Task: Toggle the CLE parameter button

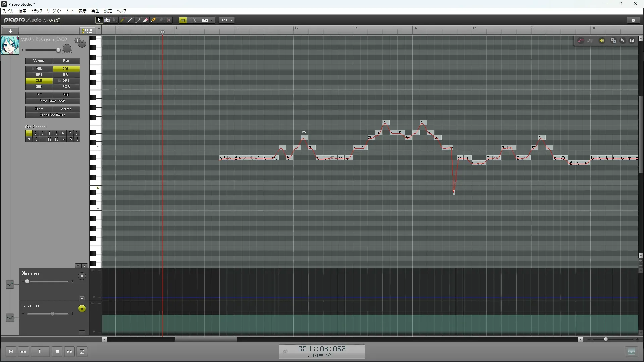Action: 39,81
